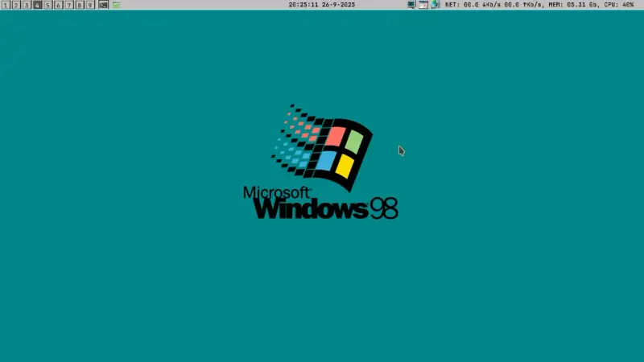Click the MEM usage readout
Image resolution: width=644 pixels, height=362 pixels.
573,5
